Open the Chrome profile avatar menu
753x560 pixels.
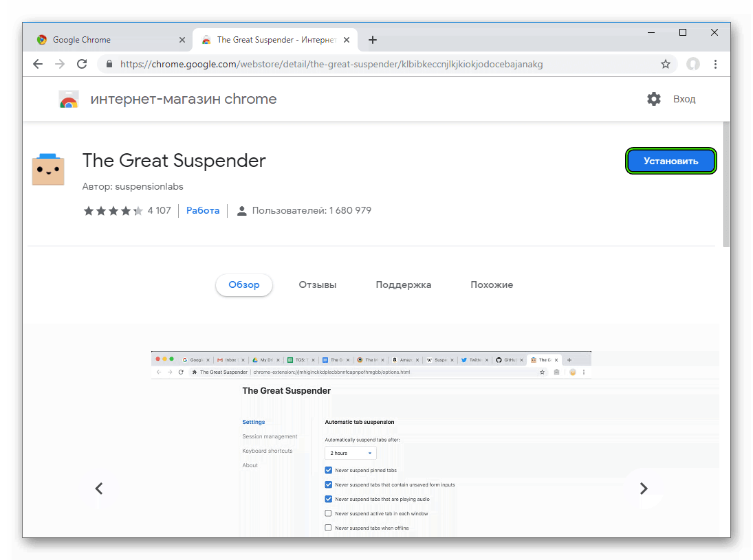tap(693, 64)
